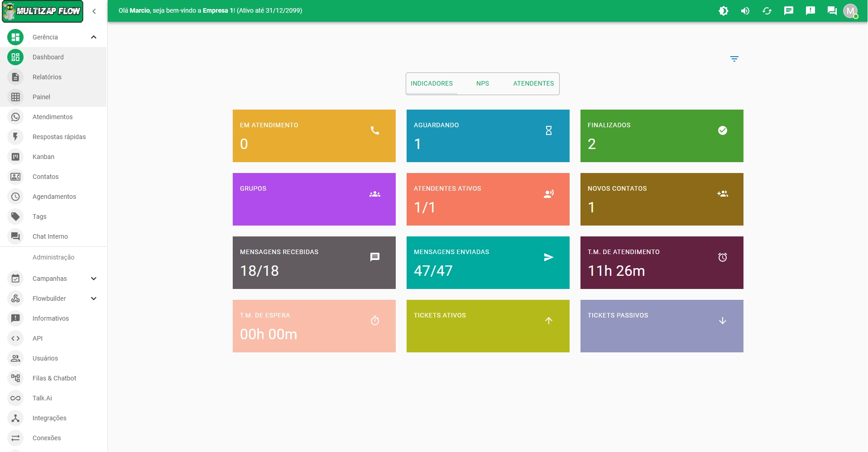
Task: Click the refresh sync arrows icon
Action: [x=767, y=11]
